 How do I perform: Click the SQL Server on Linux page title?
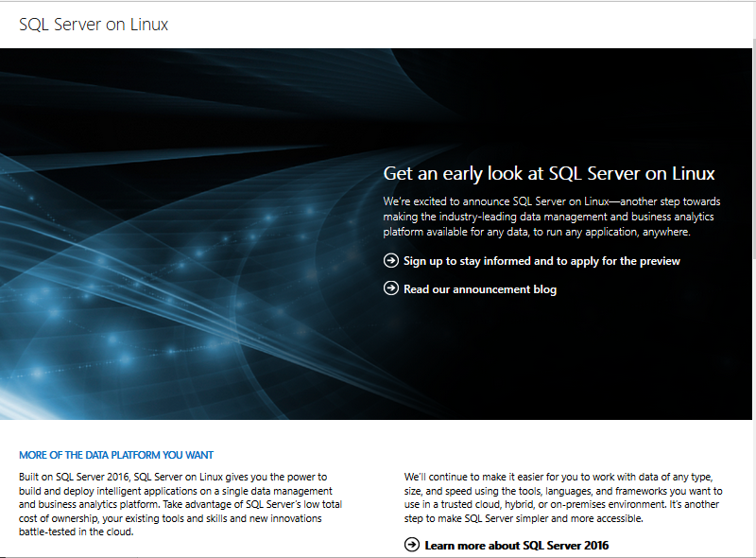(x=94, y=25)
